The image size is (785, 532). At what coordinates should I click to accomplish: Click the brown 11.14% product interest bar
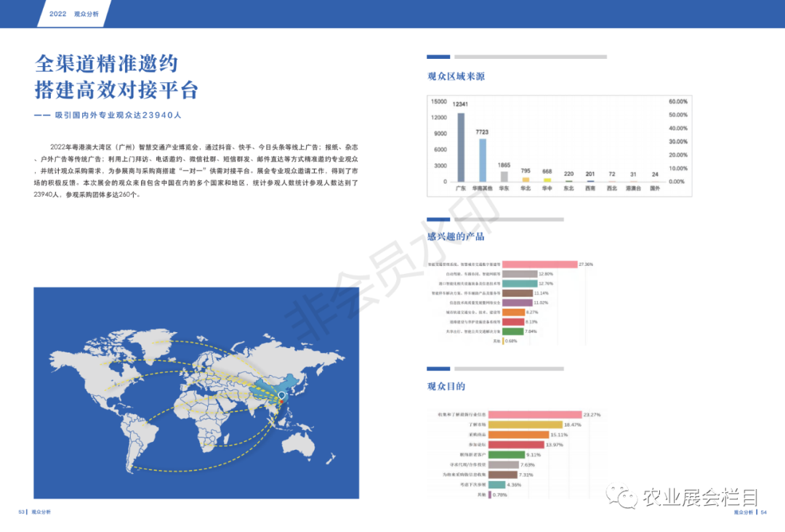518,293
